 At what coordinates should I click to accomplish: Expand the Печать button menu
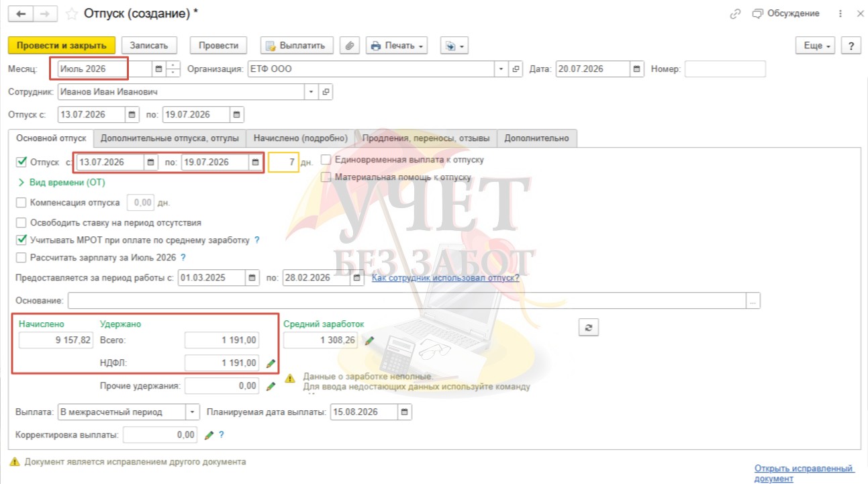click(397, 46)
